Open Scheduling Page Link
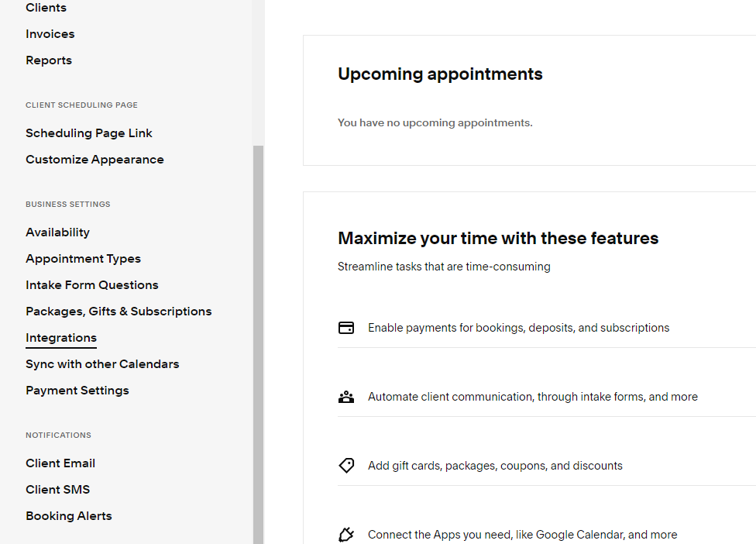756x544 pixels. click(89, 133)
